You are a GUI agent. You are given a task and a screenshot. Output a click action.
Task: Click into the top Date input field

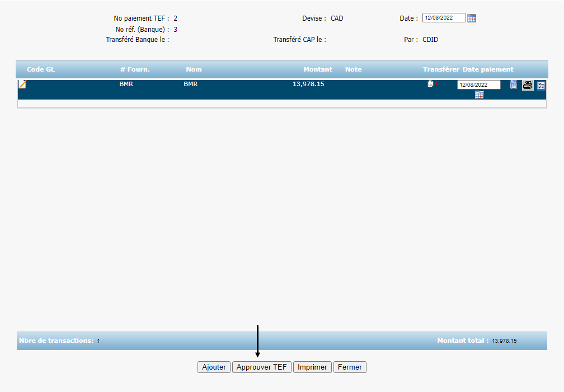pyautogui.click(x=444, y=18)
